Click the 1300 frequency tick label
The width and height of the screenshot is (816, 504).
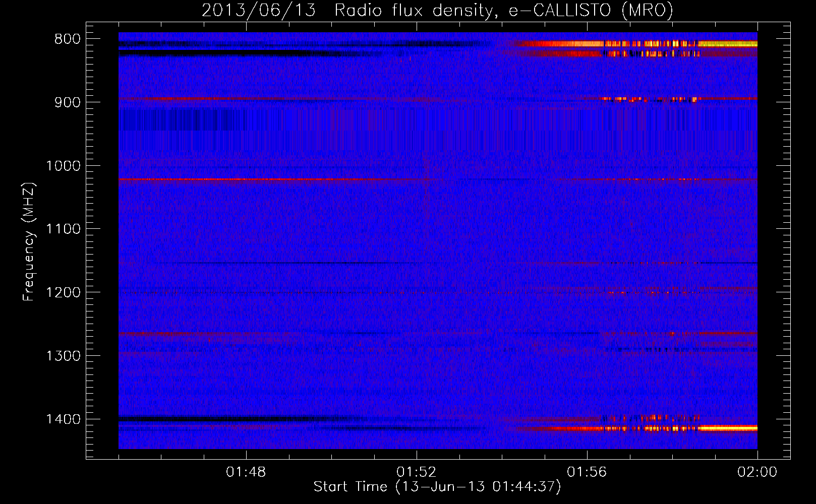pos(63,356)
